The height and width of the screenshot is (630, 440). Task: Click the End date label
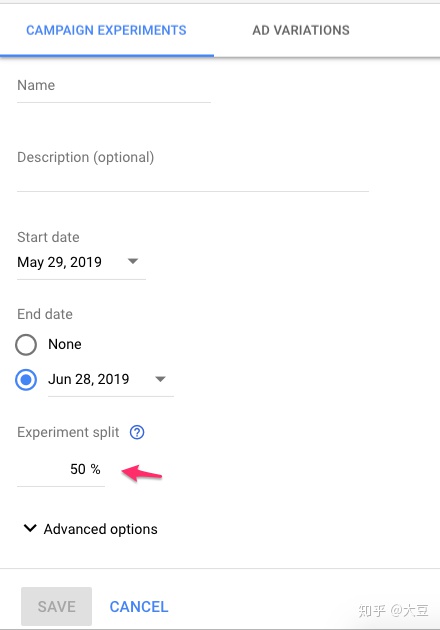[x=45, y=314]
